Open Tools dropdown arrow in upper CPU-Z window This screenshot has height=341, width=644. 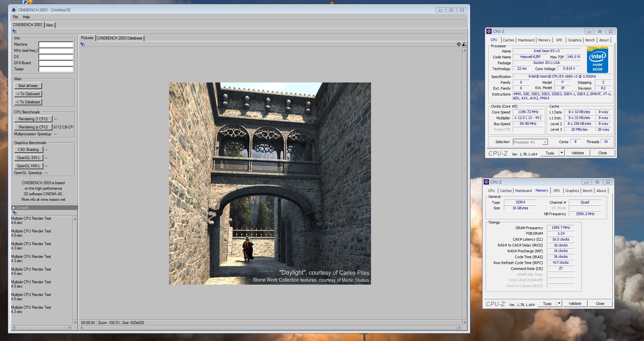[562, 153]
